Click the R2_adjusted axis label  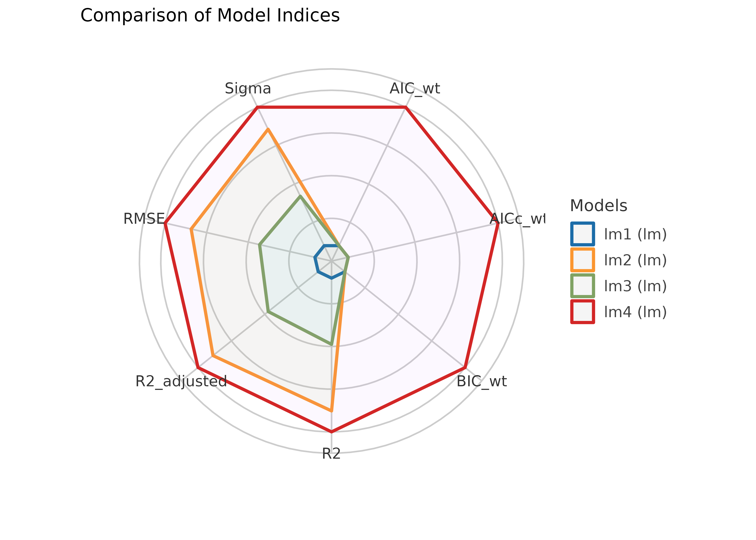click(181, 381)
